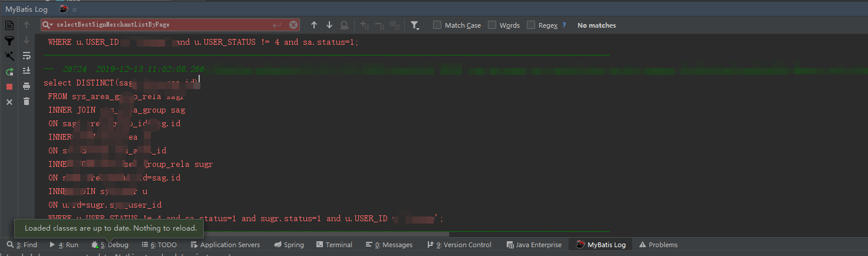
Task: Open the search filter funnel dropdown
Action: pos(415,25)
